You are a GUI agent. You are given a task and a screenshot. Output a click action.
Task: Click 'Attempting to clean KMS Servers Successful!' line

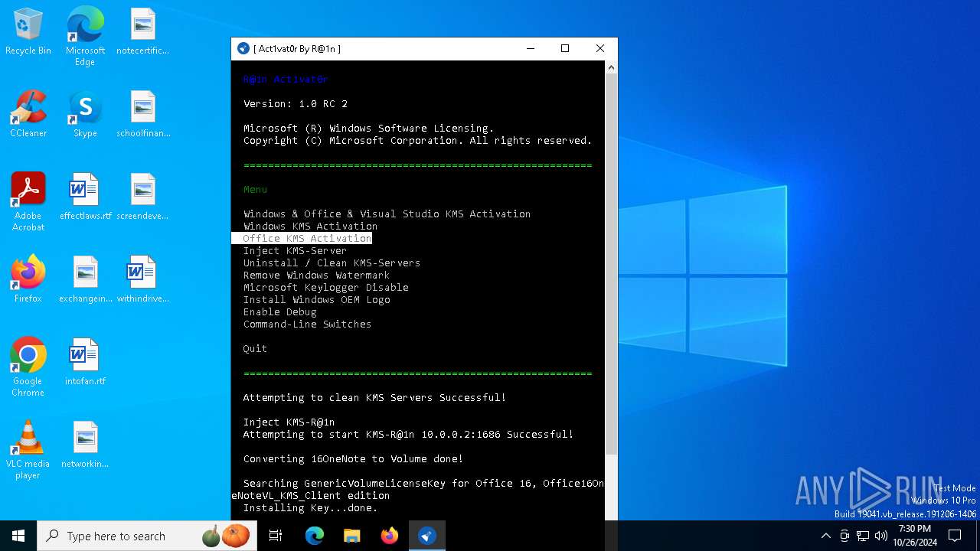374,397
